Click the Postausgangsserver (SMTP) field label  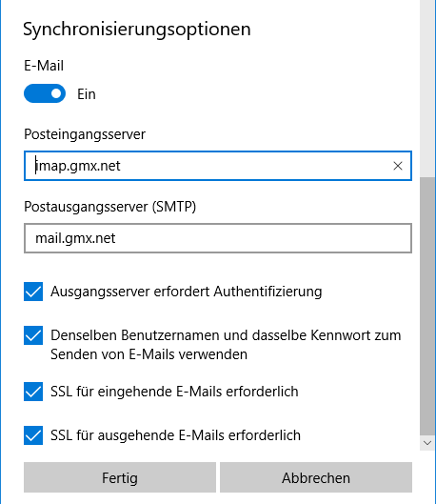109,207
